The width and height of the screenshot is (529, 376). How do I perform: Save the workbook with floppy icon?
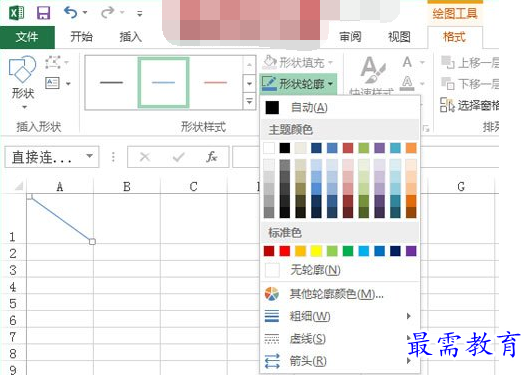coord(44,13)
